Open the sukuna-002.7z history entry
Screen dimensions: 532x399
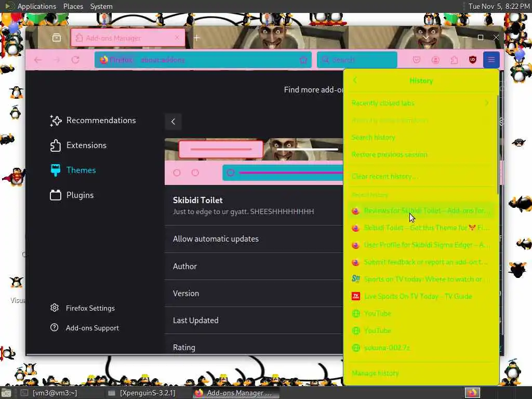421,348
